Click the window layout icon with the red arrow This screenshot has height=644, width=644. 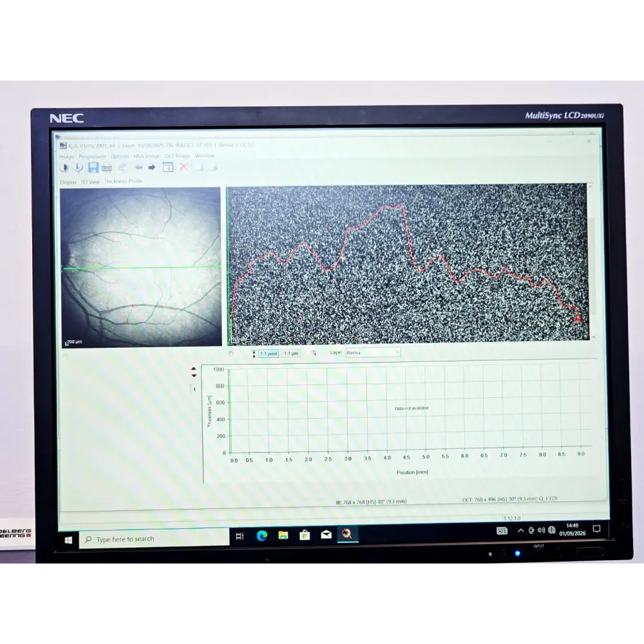tap(168, 167)
